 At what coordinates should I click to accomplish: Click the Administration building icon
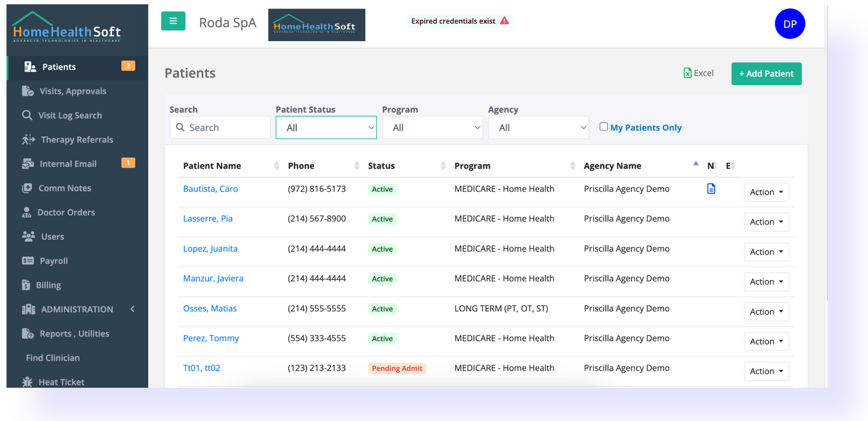28,309
